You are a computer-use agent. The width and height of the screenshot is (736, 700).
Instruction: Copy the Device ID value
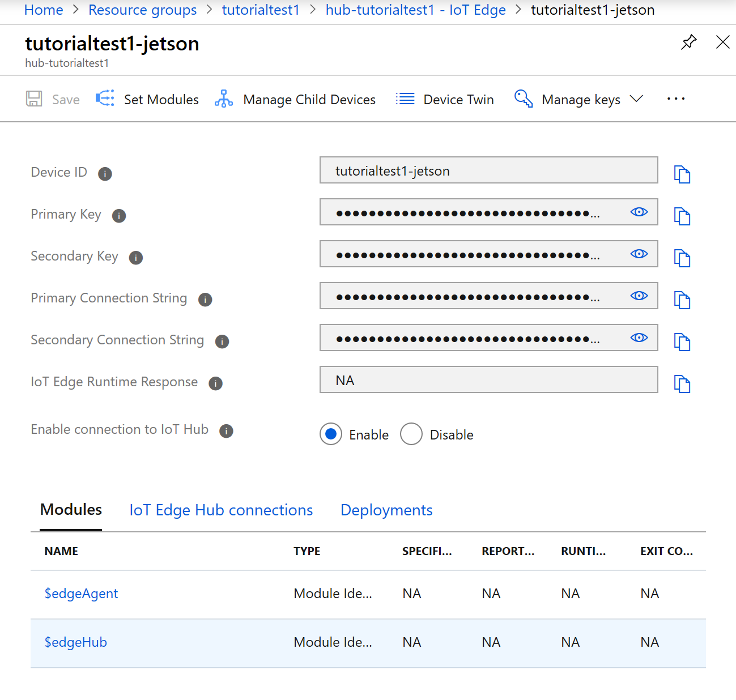(x=682, y=174)
